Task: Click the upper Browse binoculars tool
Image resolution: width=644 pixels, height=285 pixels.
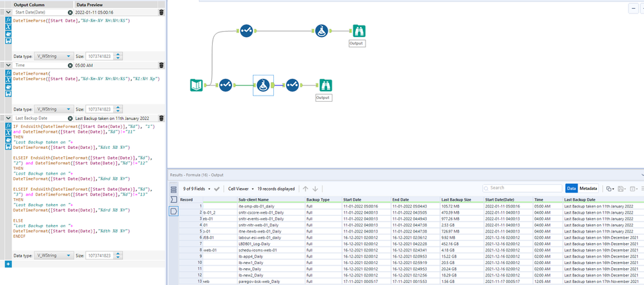Action: point(359,31)
